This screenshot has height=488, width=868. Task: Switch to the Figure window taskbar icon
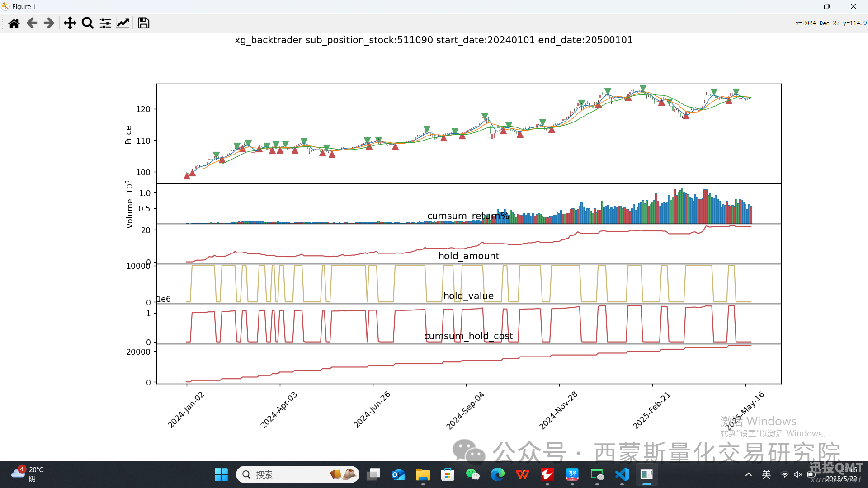(x=647, y=474)
